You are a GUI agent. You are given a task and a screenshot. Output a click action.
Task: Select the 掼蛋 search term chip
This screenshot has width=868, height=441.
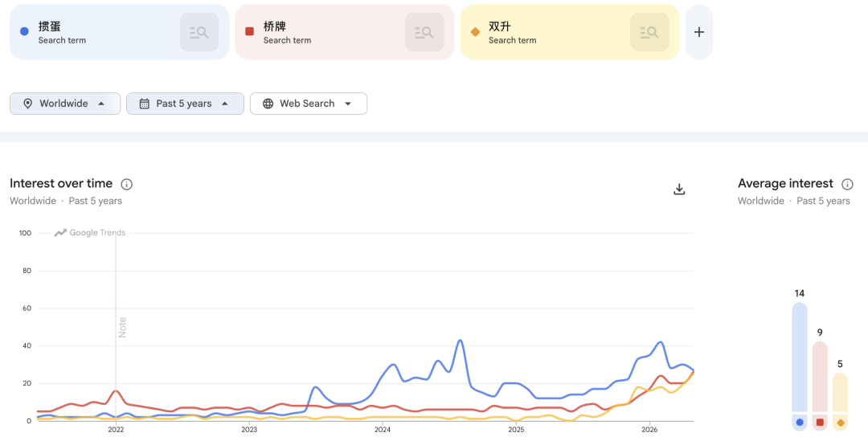[120, 32]
